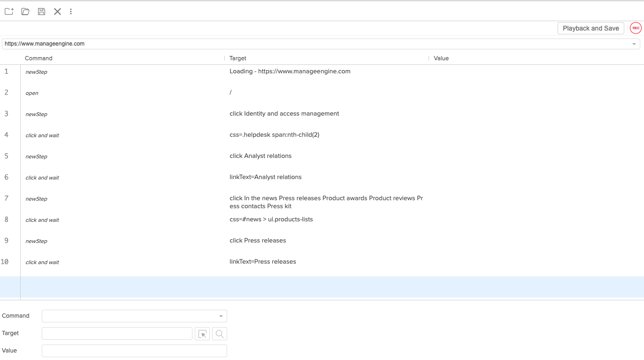Screen dimensions: 644x360
Task: Click row number 10 in the gutter
Action: click(x=5, y=262)
